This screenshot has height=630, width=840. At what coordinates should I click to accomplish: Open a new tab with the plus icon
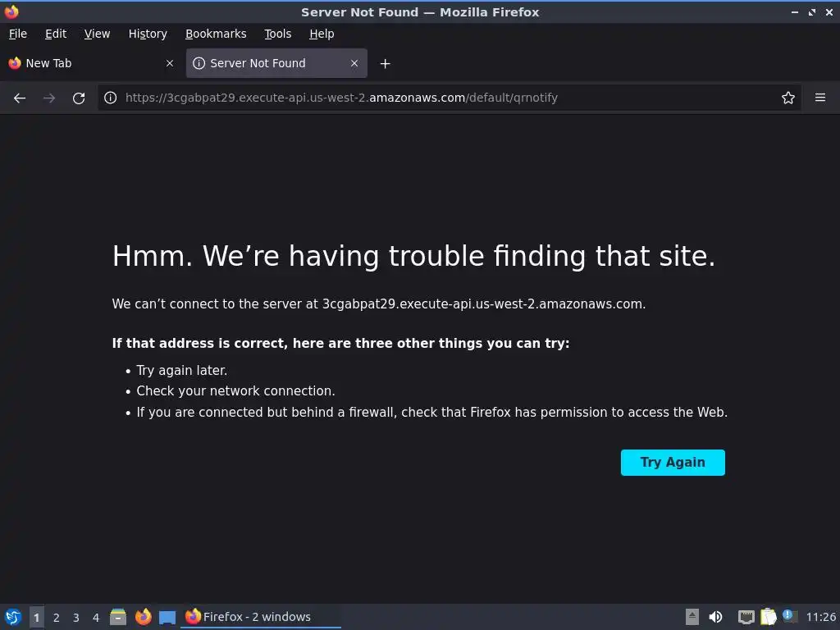pyautogui.click(x=386, y=64)
